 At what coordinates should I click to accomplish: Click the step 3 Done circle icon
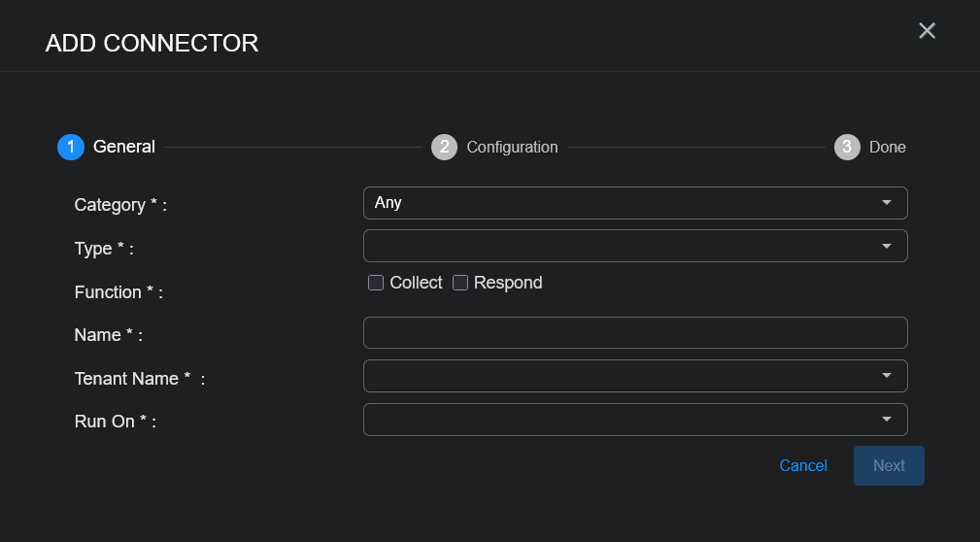tap(847, 147)
